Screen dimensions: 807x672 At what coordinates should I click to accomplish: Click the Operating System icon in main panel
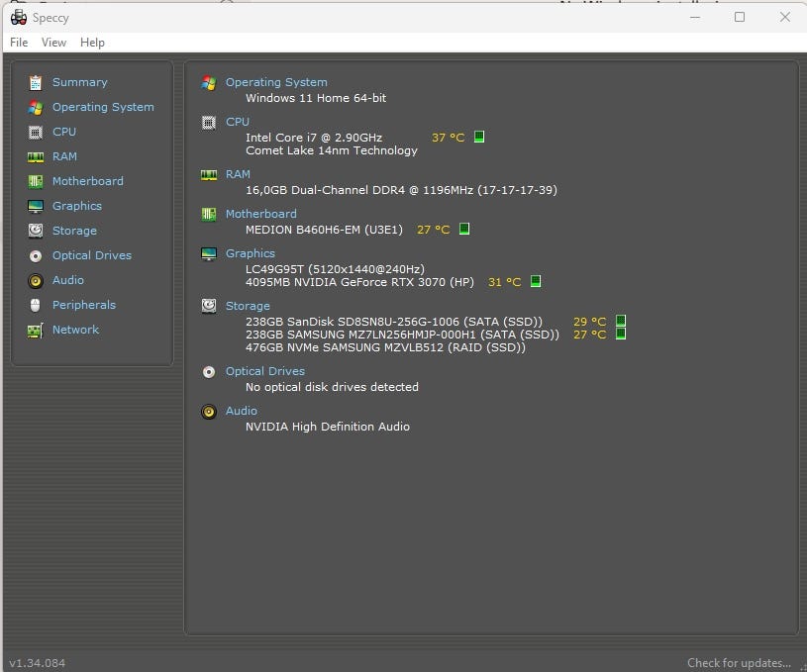click(x=209, y=83)
